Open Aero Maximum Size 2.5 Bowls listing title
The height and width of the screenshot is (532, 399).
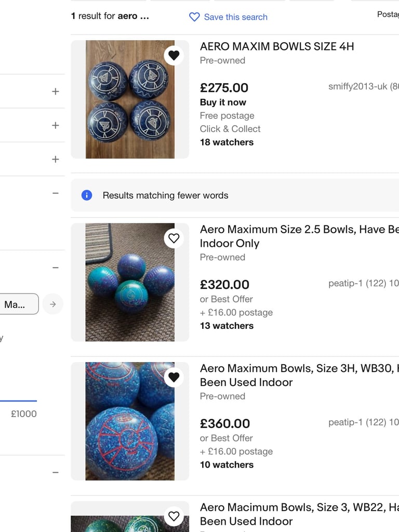(299, 236)
